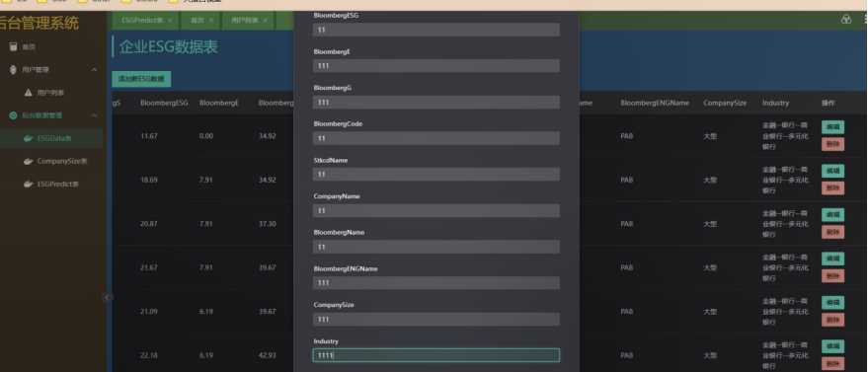The width and height of the screenshot is (868, 372).
Task: Edit the row with BloombergESG 22.18
Action: (832, 346)
